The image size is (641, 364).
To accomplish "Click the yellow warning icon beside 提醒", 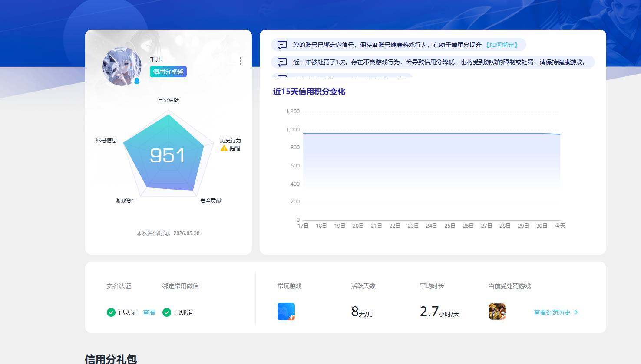I will 224,148.
